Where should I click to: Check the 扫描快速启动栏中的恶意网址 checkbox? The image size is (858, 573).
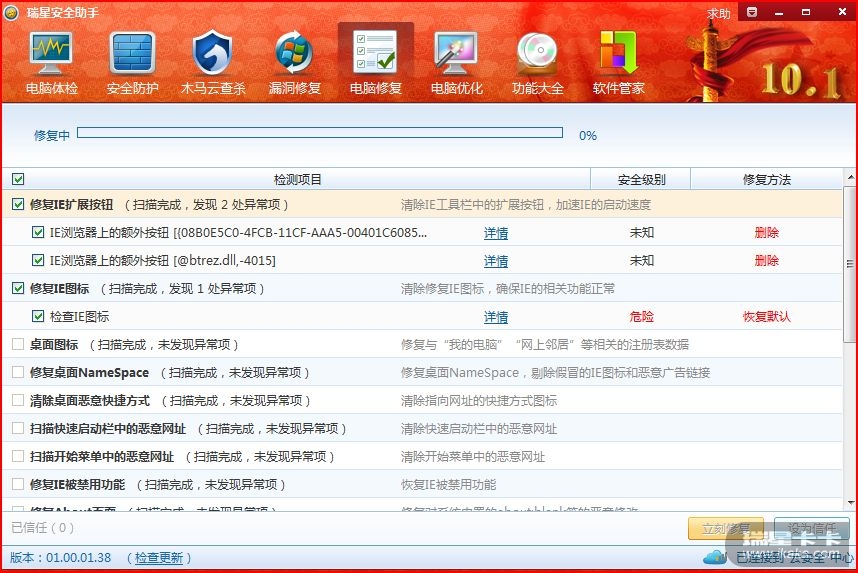[x=18, y=428]
